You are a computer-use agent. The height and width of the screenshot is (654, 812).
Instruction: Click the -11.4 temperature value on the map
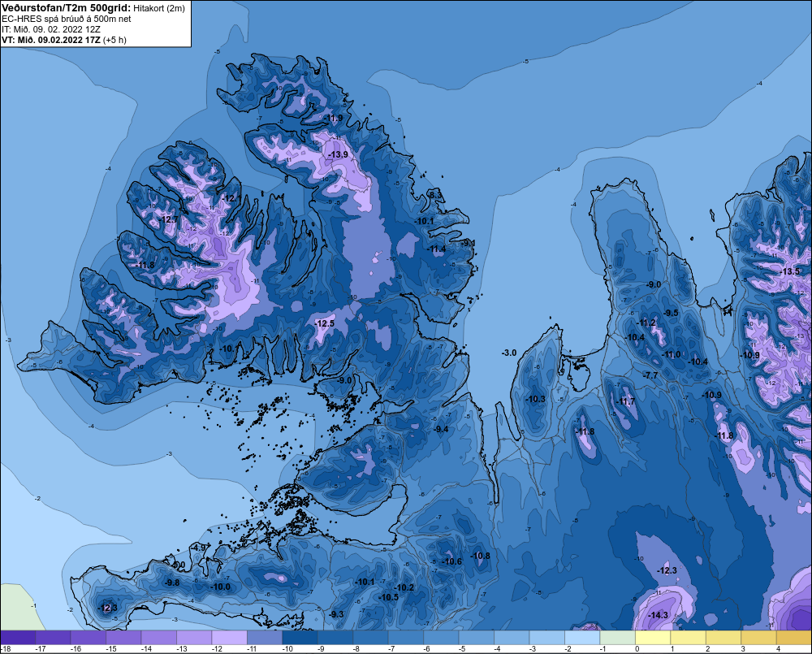437,249
